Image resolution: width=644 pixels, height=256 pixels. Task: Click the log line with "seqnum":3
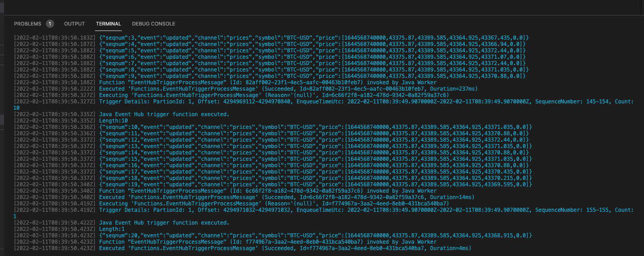(272, 37)
